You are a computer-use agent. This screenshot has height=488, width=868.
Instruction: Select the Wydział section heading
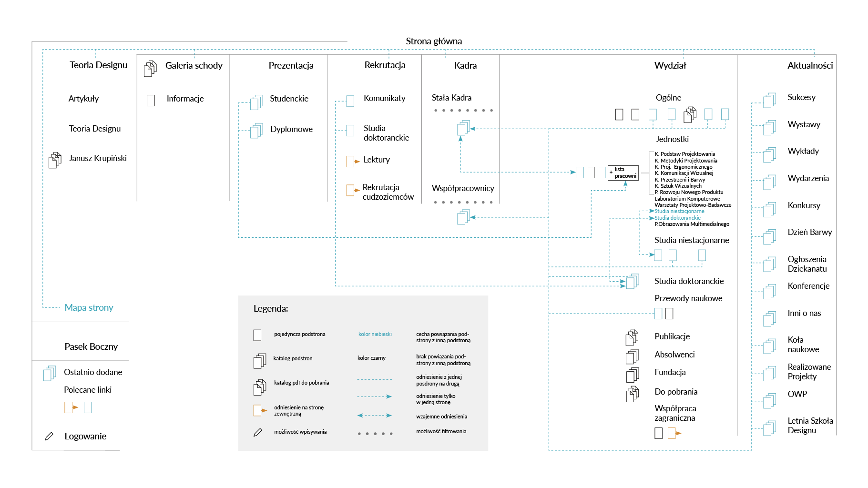[670, 65]
